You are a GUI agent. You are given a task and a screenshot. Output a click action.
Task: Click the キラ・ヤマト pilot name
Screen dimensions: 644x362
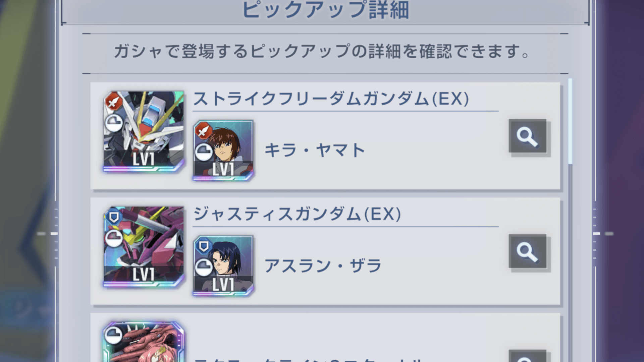(315, 150)
